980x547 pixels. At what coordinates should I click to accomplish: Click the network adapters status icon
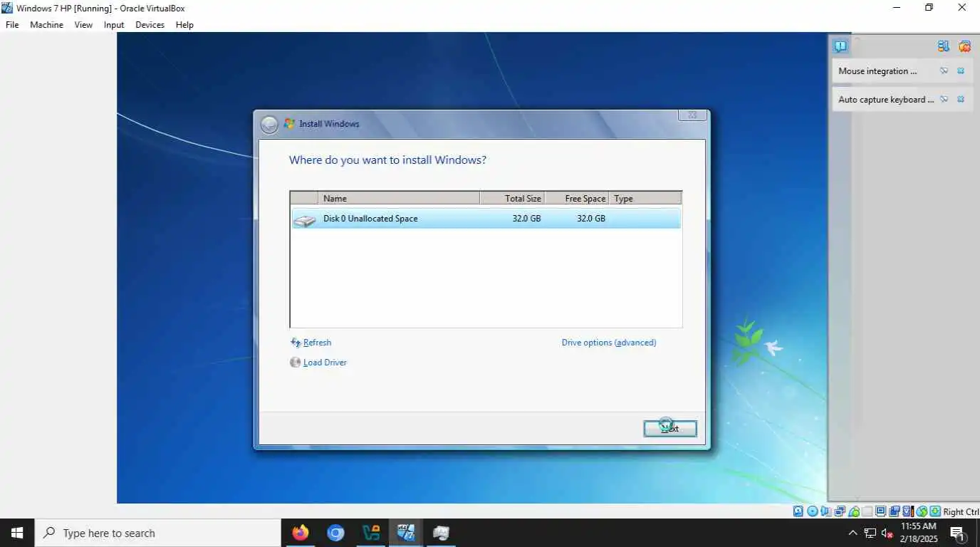pyautogui.click(x=840, y=511)
